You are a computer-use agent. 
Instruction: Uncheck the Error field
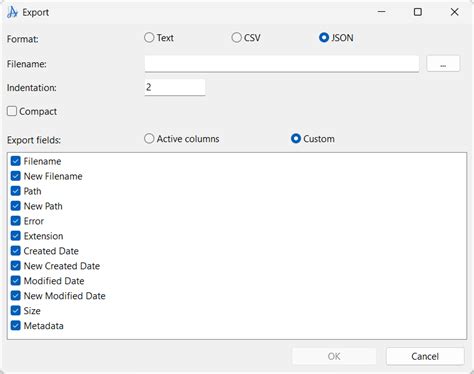coord(16,221)
